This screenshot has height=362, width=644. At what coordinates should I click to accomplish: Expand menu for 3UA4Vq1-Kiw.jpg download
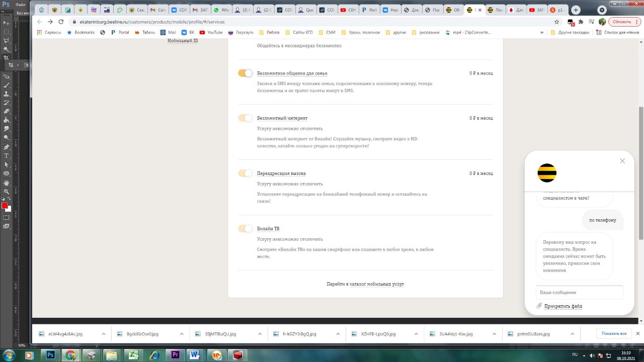[x=494, y=334]
